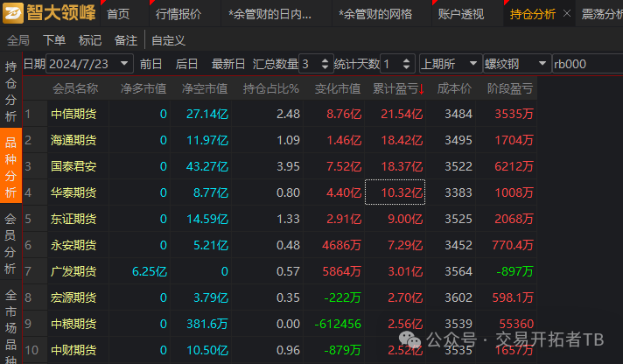Viewport: 623px width, 364px height.
Task: Open the 自定义 toolbar option
Action: [x=168, y=40]
